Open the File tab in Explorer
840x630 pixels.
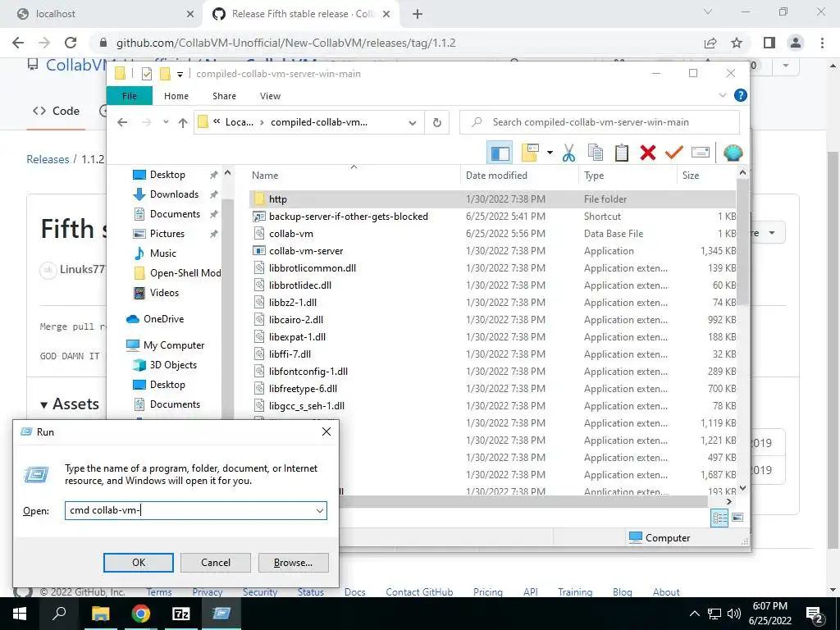point(130,96)
